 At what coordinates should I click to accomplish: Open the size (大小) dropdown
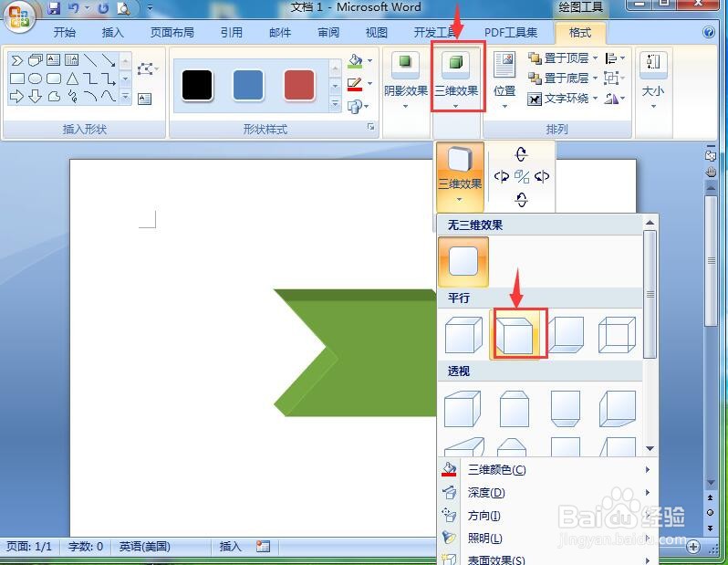[653, 81]
